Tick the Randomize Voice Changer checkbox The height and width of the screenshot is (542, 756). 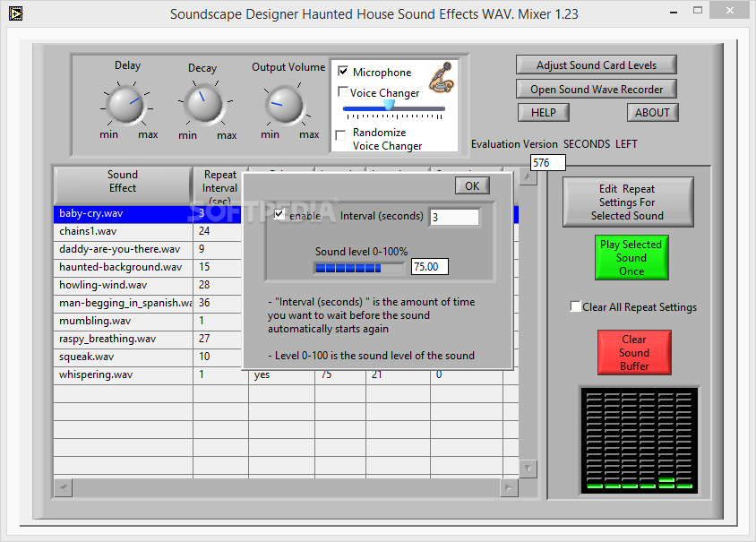[341, 135]
